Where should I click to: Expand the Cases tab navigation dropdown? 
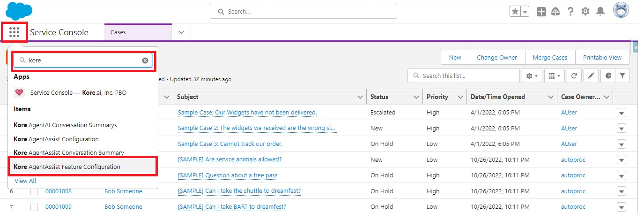[181, 32]
